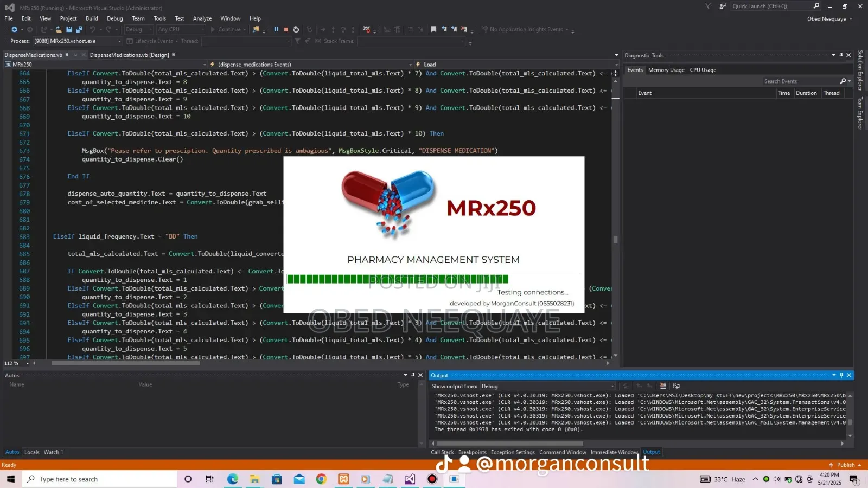868x488 pixels.
Task: Clear all bookmarks in toolbar
Action: [x=464, y=29]
